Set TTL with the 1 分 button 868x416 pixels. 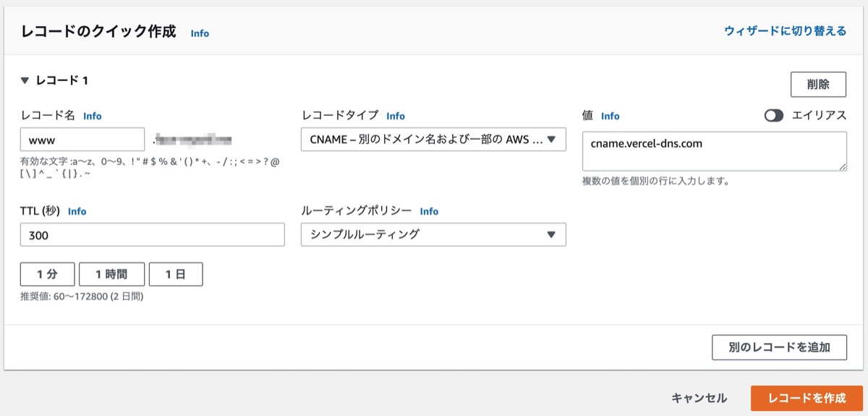coord(47,274)
